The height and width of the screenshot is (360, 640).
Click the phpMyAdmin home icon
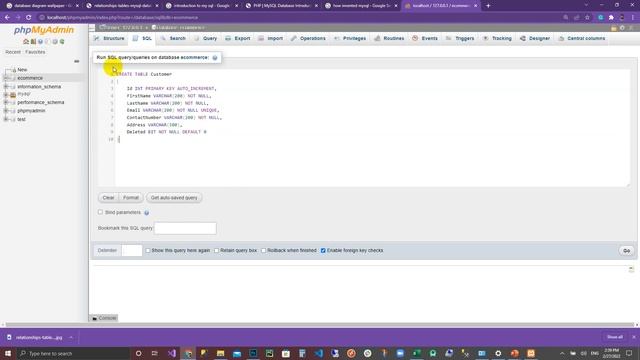26,42
